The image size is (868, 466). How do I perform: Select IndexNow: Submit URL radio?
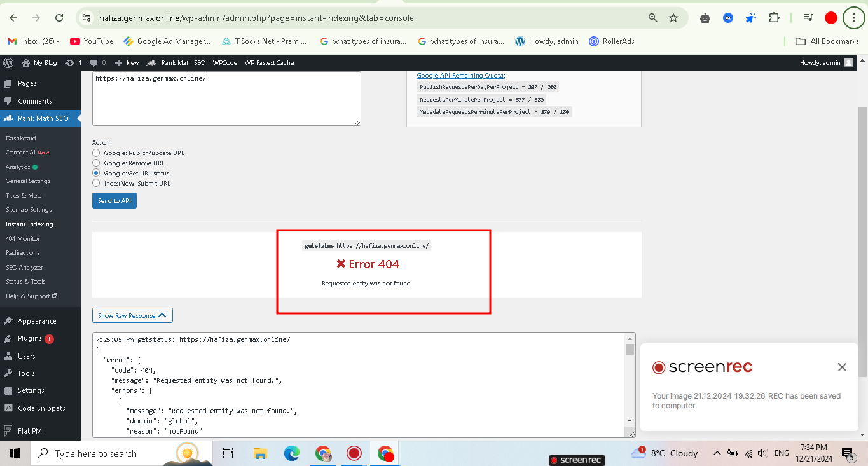tap(96, 183)
